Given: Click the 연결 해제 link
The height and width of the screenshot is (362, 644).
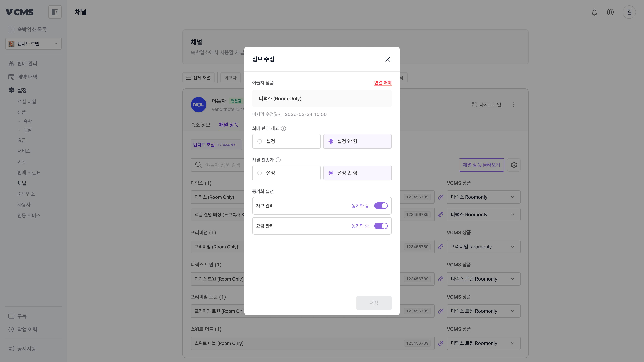Looking at the screenshot, I should tap(383, 83).
